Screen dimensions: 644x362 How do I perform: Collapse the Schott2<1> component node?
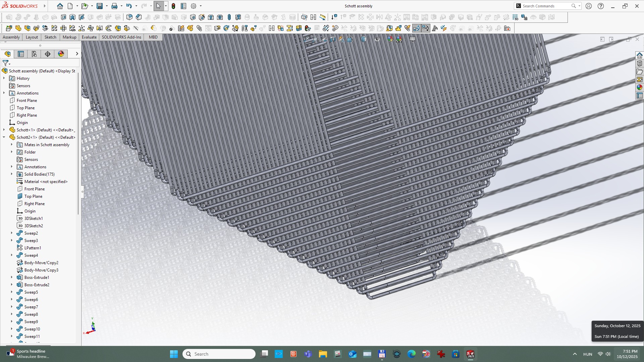4,137
